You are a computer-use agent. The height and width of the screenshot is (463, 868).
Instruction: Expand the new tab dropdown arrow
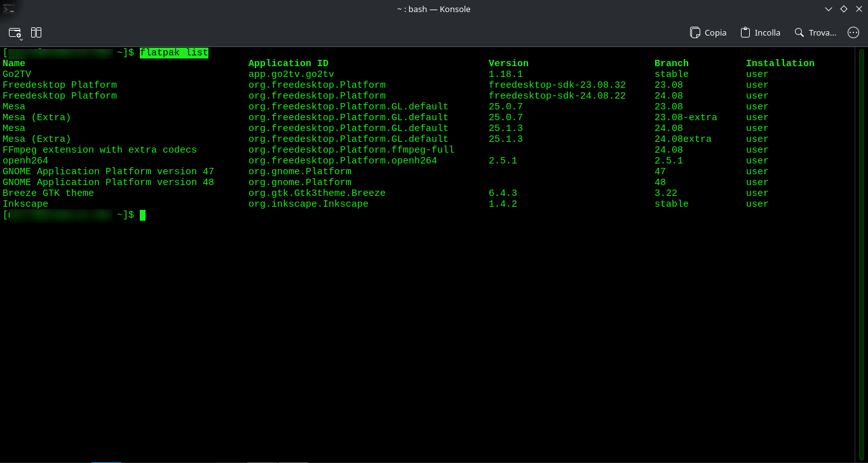21,37
